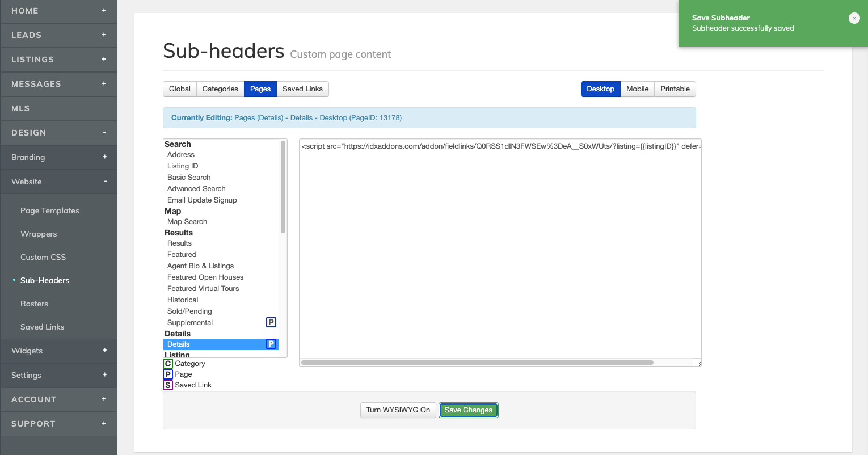Image resolution: width=868 pixels, height=455 pixels.
Task: Click the green C Category legend icon
Action: (168, 364)
